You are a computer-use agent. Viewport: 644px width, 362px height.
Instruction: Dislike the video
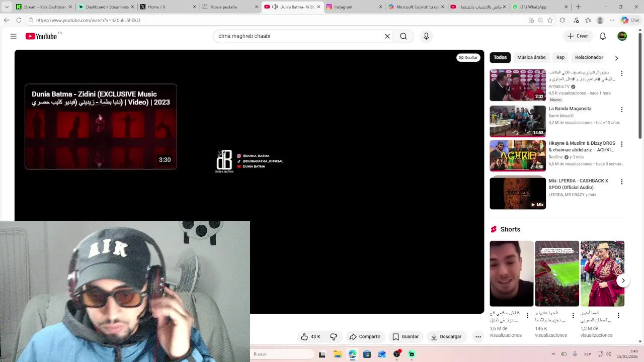coord(334,337)
